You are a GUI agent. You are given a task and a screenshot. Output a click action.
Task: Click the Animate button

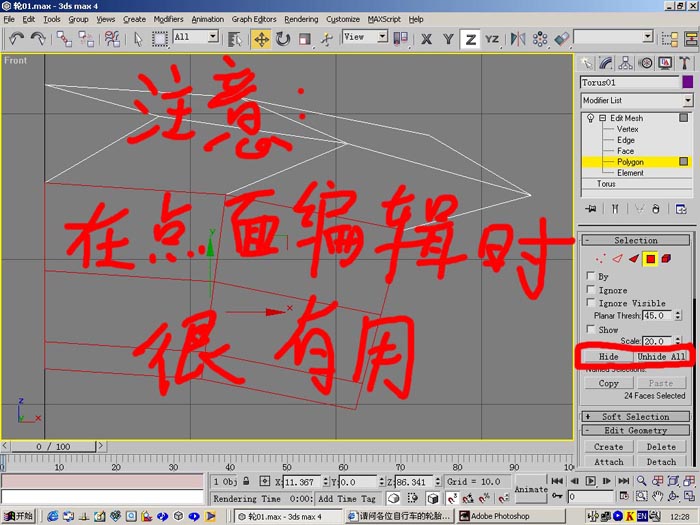coord(531,489)
